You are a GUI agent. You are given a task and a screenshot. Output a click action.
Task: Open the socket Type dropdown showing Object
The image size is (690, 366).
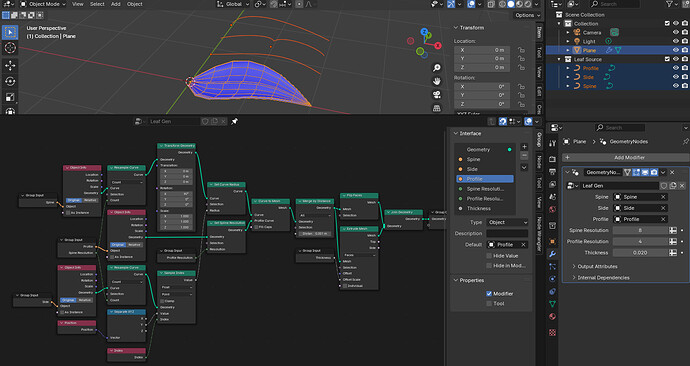pos(507,222)
